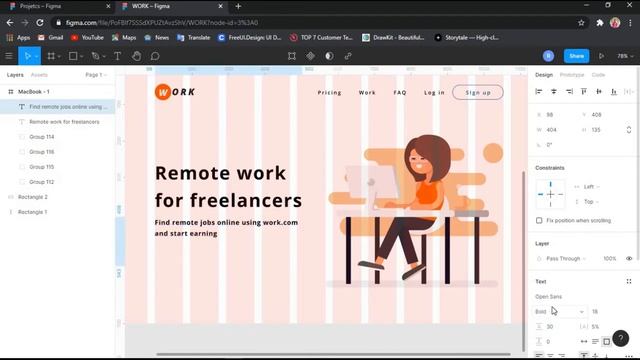Click the Align top icon
This screenshot has height=360, width=640.
click(x=584, y=91)
